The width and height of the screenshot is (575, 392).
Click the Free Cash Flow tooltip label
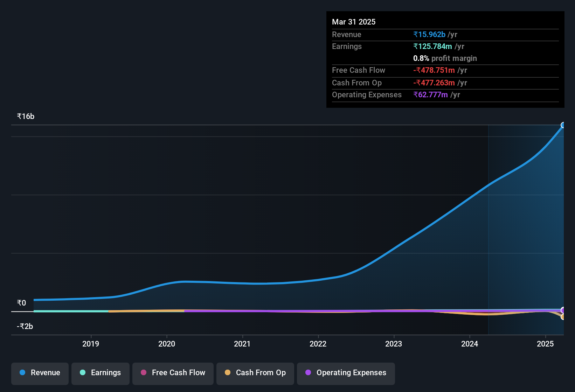(x=359, y=70)
